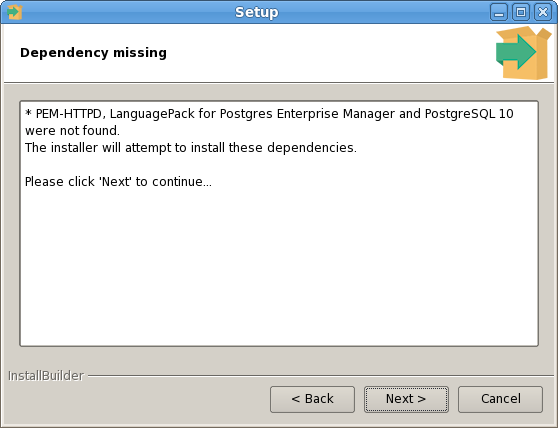Viewport: 558px width, 428px height.
Task: Click the 'Postgres Enterprise Manager' text
Action: [307, 114]
